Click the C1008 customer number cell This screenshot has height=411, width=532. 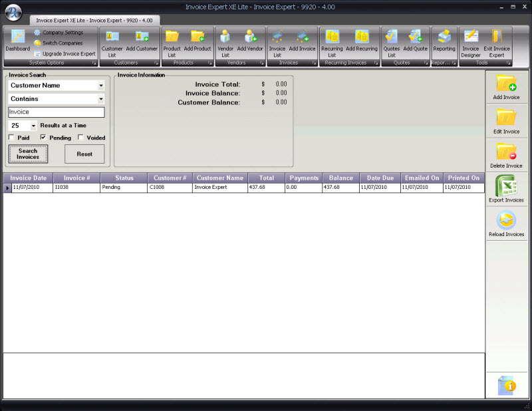(170, 188)
